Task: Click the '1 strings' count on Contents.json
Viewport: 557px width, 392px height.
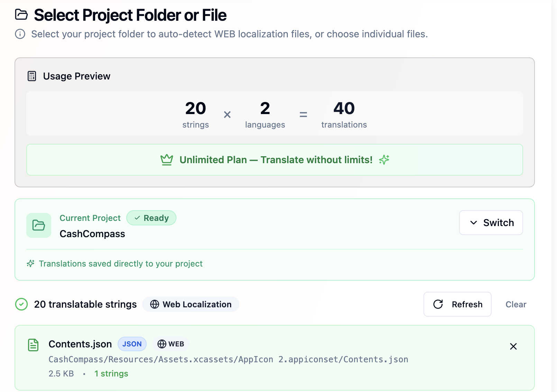Action: 111,374
